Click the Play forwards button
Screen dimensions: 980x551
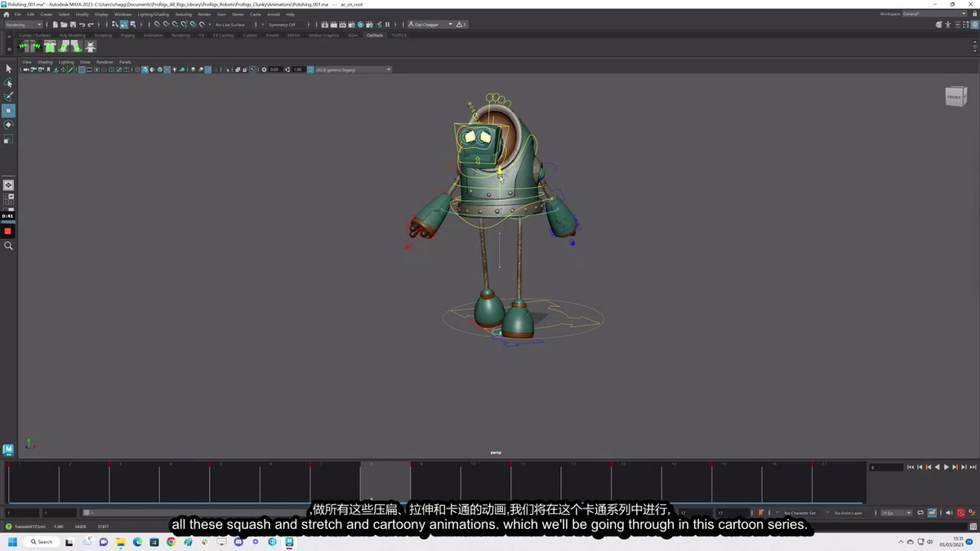[x=947, y=467]
